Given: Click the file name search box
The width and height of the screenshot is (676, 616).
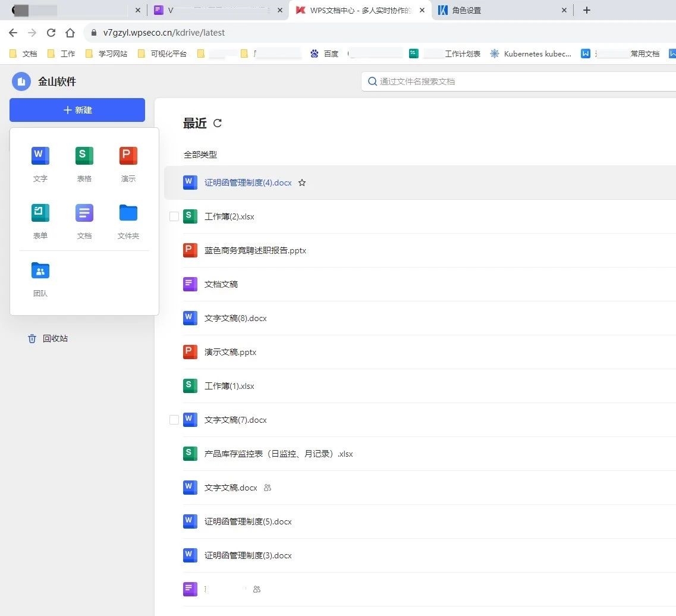Looking at the screenshot, I should click(x=517, y=81).
